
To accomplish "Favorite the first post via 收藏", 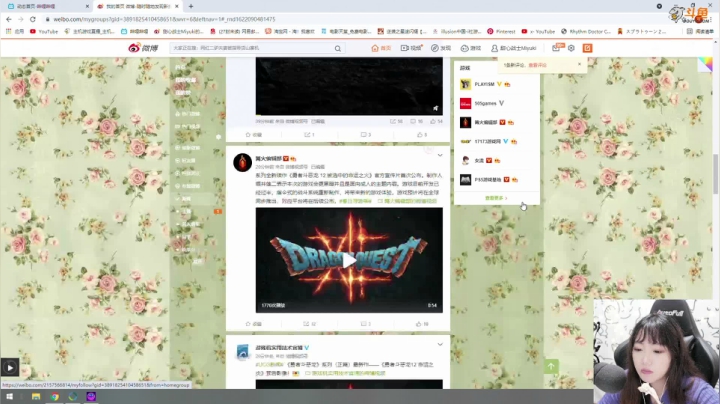I will tap(253, 135).
